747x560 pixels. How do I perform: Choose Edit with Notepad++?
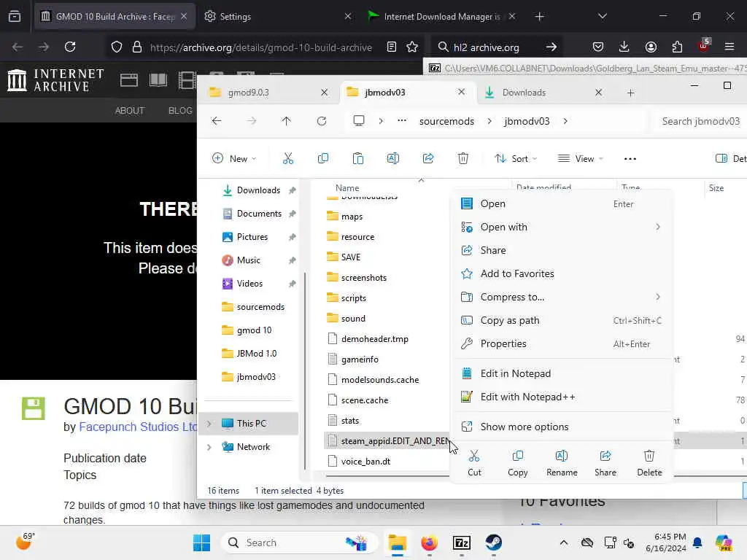[x=562, y=397]
